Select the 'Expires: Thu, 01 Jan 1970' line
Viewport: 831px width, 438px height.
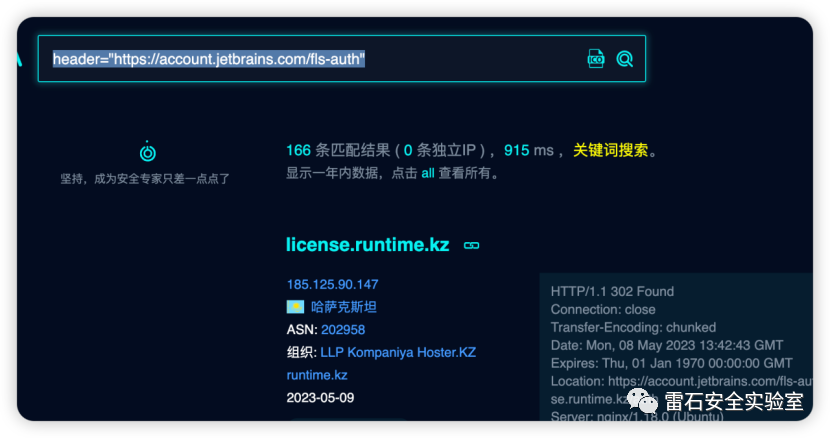671,364
